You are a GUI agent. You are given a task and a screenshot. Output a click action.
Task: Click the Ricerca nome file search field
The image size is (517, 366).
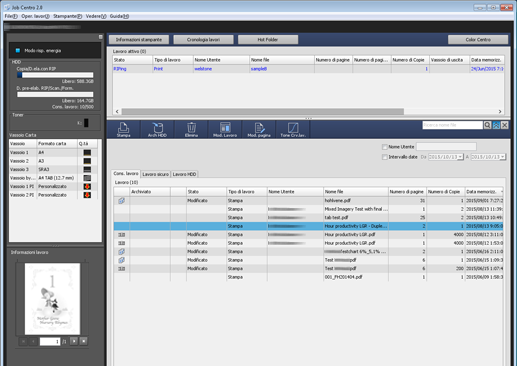pos(452,125)
